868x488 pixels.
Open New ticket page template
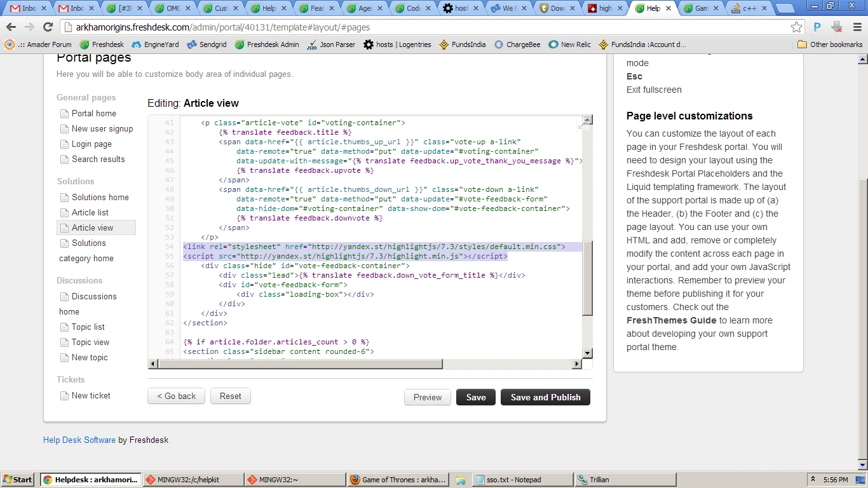(x=91, y=395)
